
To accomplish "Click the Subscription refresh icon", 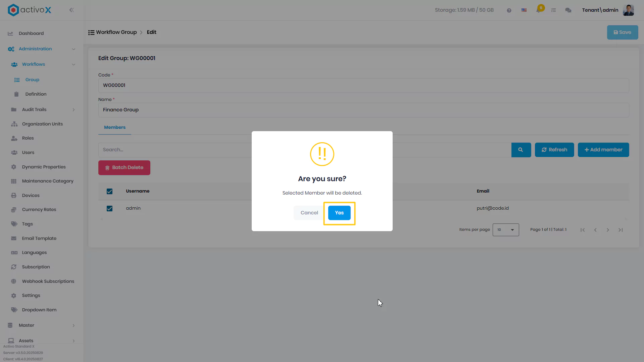I will coord(14,267).
